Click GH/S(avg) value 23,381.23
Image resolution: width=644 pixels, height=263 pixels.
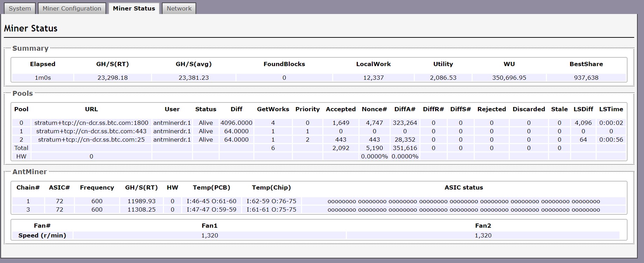[x=194, y=78]
